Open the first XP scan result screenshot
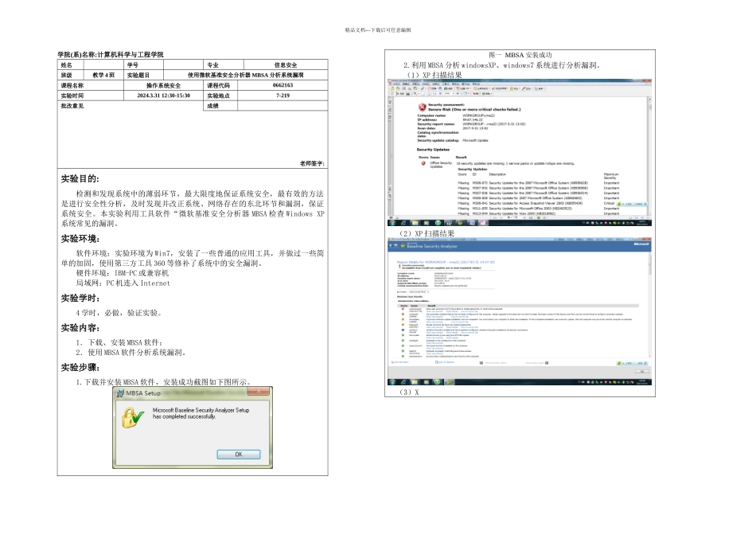This screenshot has height=535, width=756. 520,152
